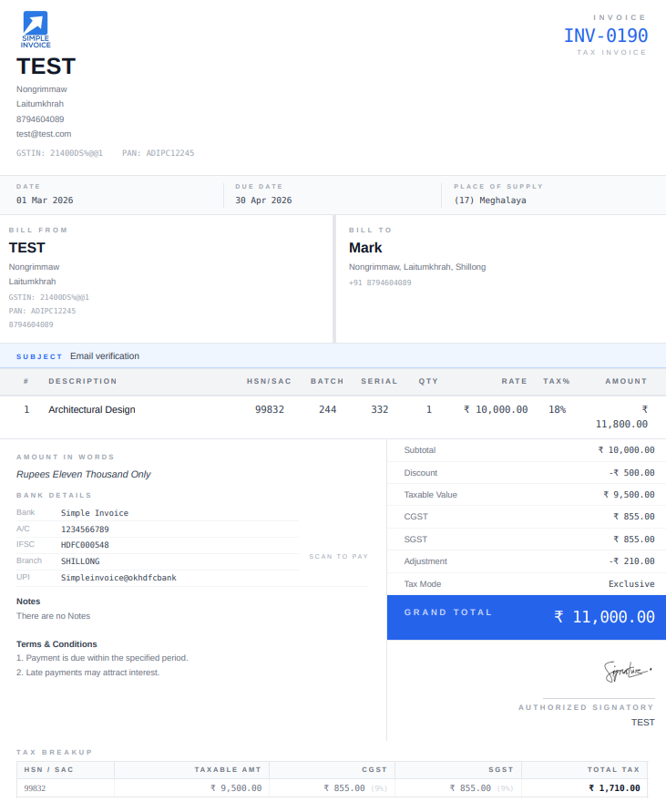Select the Adjustment value -₹ 210.00

click(631, 561)
